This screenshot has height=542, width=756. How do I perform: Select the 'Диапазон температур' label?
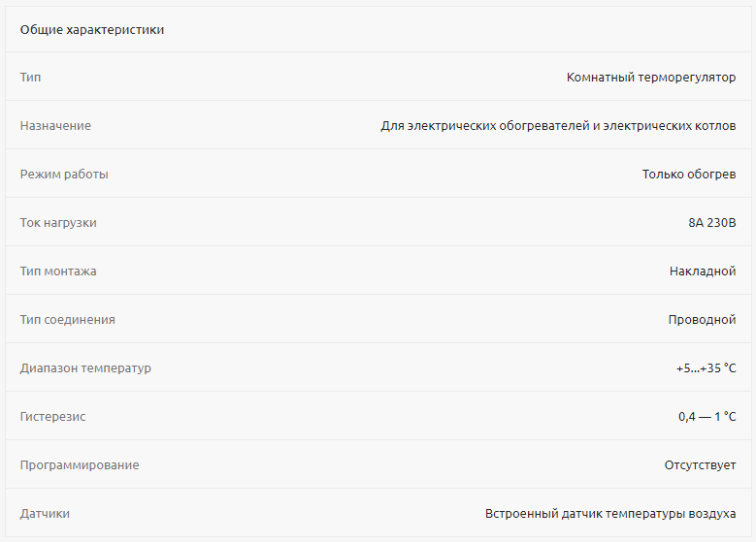[x=85, y=368]
